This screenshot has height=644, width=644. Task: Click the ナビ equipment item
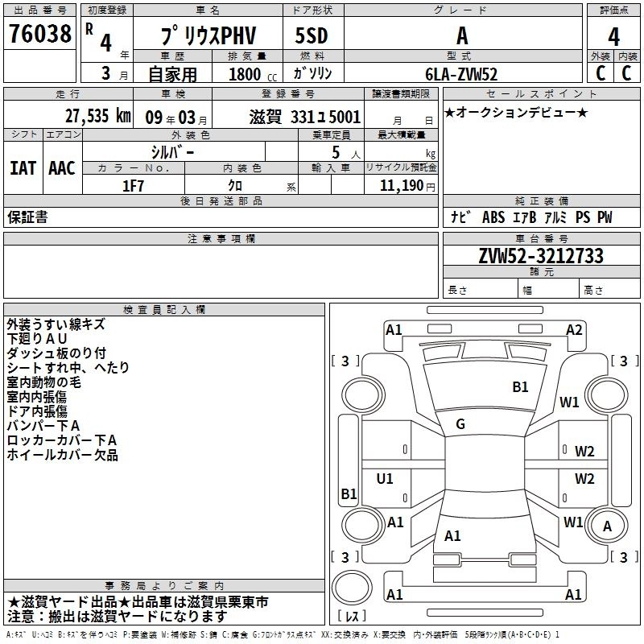460,217
